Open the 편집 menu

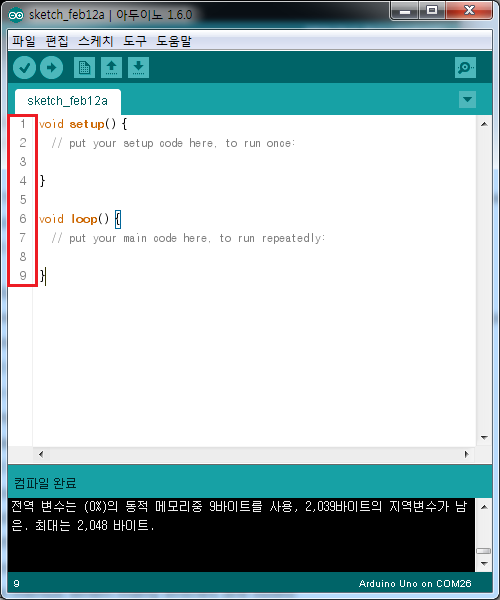click(57, 41)
